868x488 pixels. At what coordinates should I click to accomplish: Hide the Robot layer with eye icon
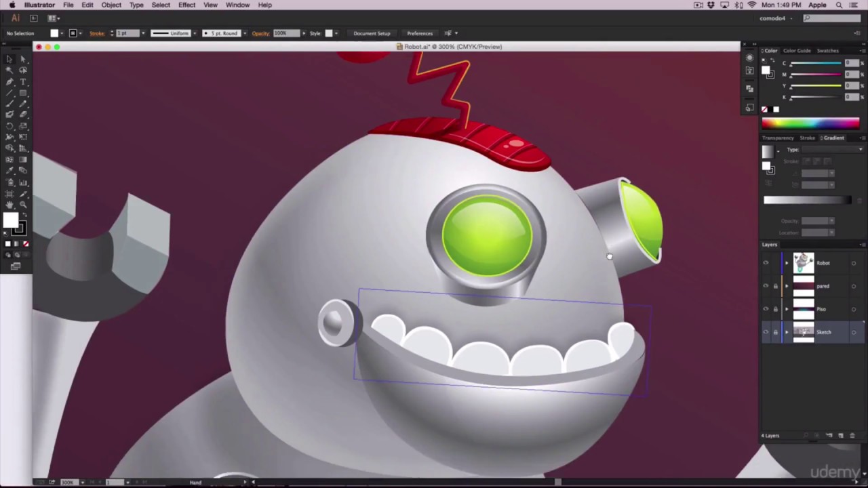[x=766, y=263]
